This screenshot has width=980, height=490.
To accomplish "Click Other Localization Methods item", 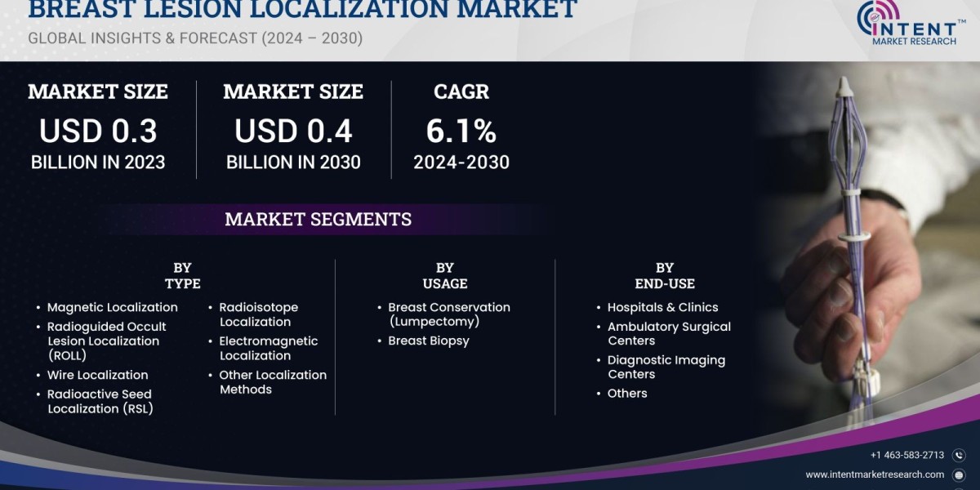I will click(272, 382).
